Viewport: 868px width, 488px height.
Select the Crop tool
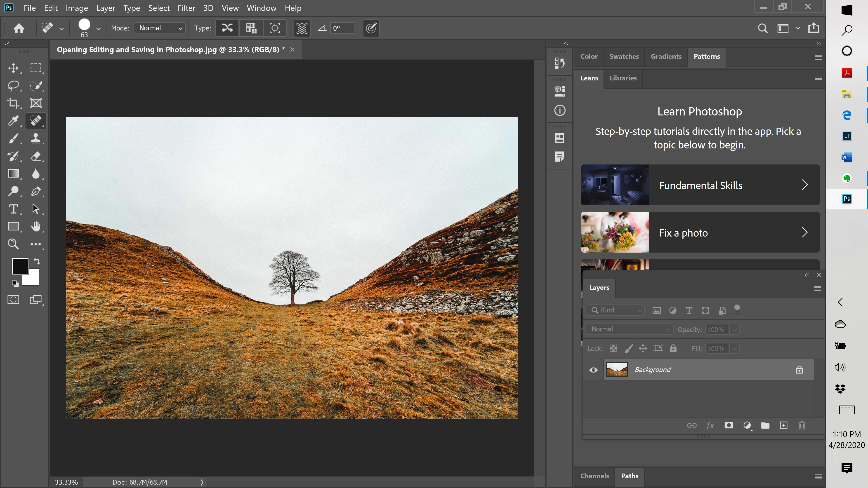(x=13, y=103)
